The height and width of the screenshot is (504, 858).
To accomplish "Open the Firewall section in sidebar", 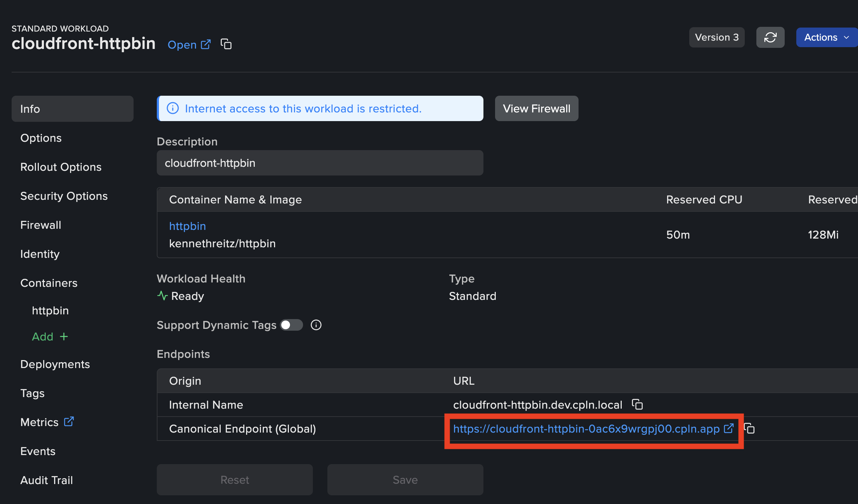I will pyautogui.click(x=41, y=225).
